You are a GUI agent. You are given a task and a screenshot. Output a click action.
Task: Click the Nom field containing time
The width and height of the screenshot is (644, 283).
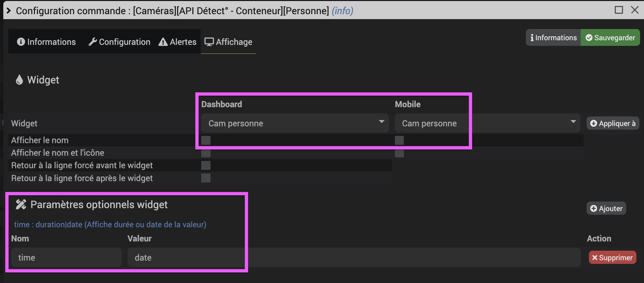(66, 258)
